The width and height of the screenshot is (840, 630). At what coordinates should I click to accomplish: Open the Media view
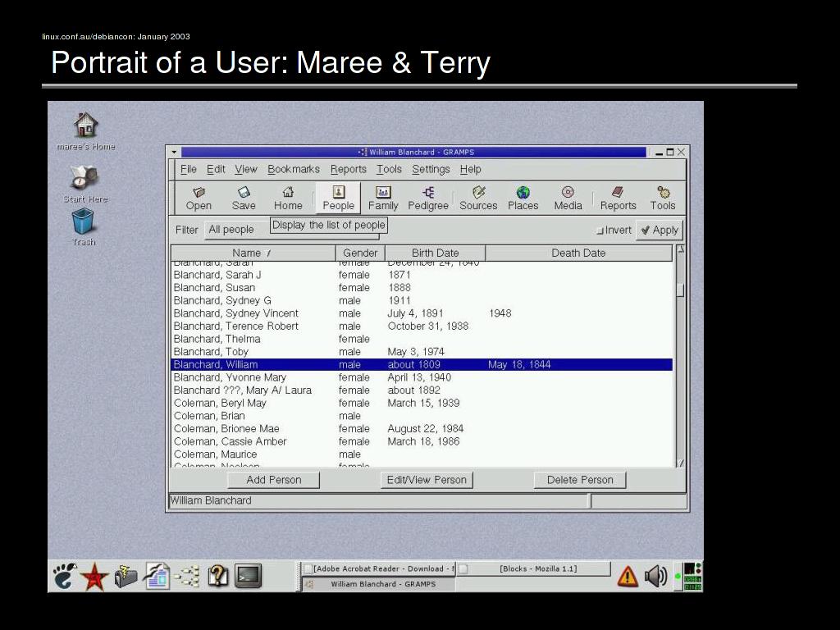pos(568,198)
